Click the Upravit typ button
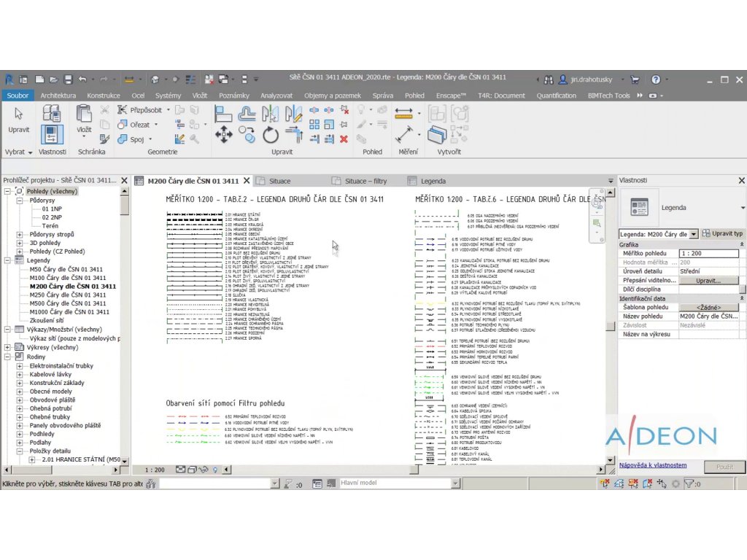Viewport: 747px width, 560px height. click(722, 233)
